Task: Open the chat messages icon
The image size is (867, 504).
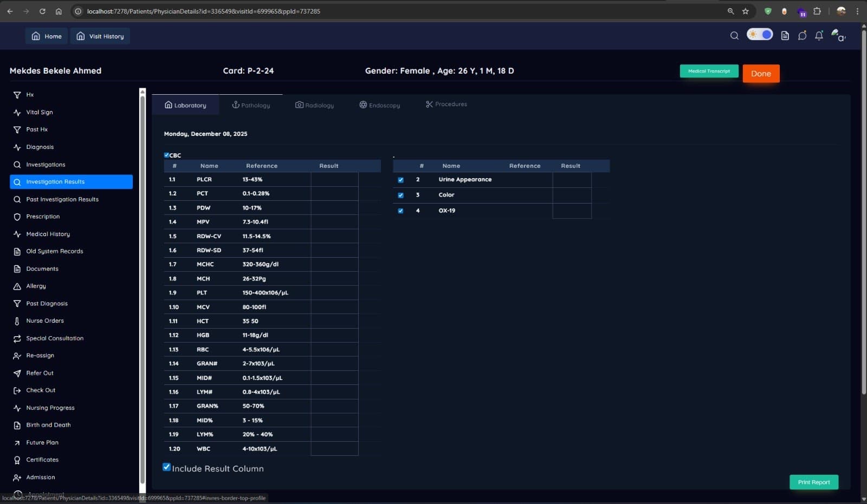Action: click(x=802, y=36)
